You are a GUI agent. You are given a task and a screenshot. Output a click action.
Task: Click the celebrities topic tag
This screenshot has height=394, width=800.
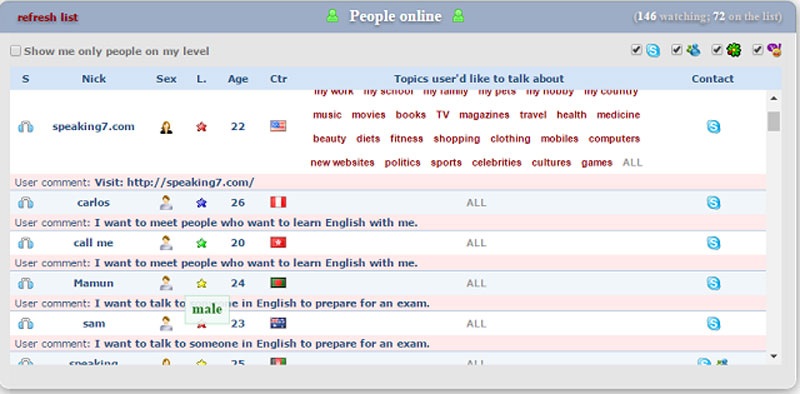pyautogui.click(x=496, y=163)
